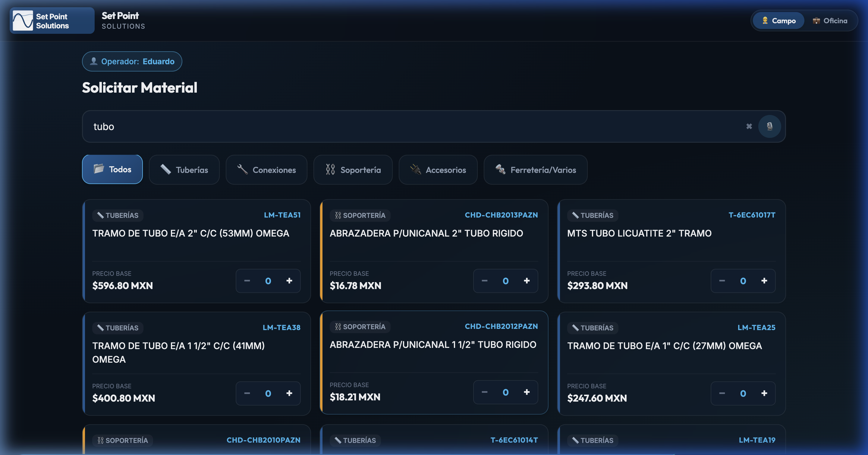Filter by Conexiones category

[266, 170]
